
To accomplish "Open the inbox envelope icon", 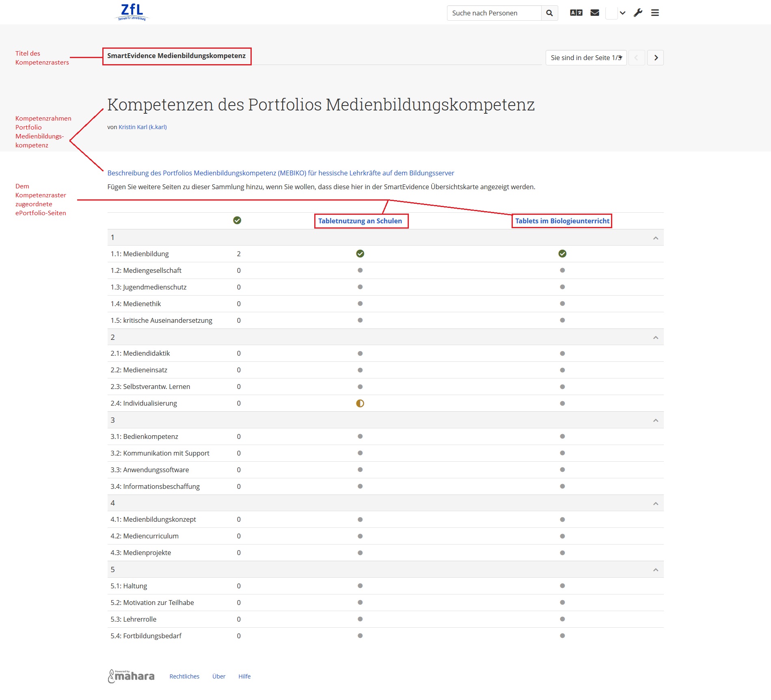I will [595, 13].
